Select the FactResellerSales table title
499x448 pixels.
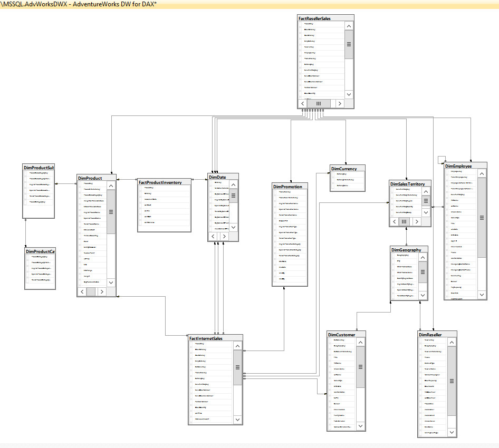click(x=314, y=18)
